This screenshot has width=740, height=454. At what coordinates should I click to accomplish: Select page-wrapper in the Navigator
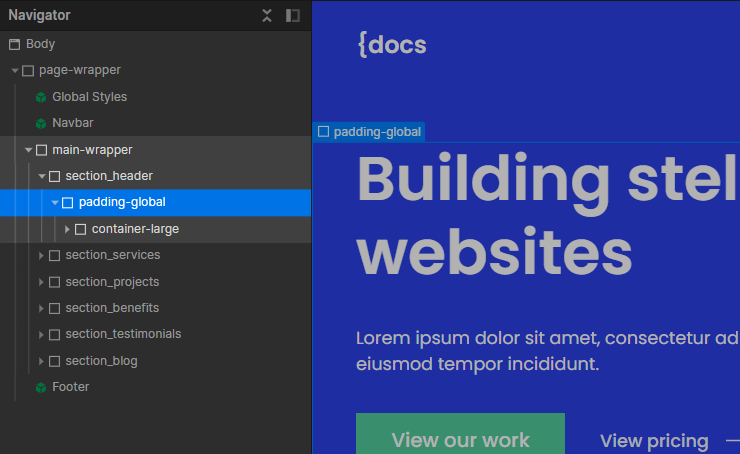(80, 70)
